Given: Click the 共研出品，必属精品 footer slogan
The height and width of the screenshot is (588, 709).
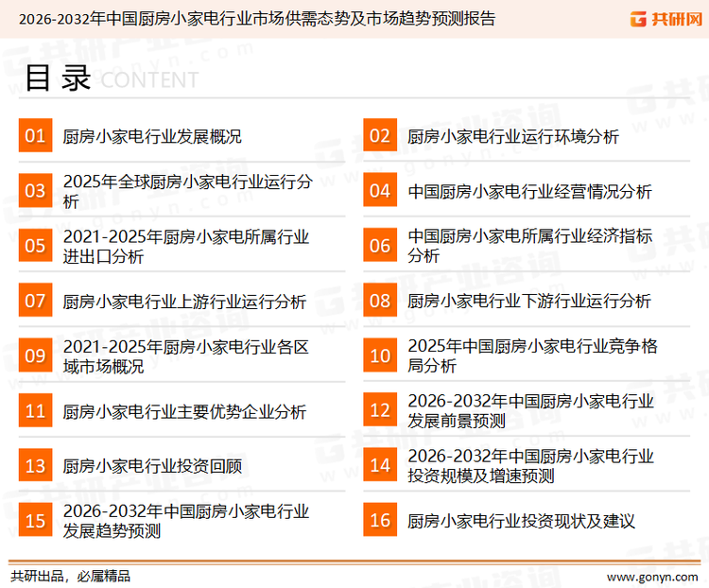Looking at the screenshot, I should pos(71,577).
